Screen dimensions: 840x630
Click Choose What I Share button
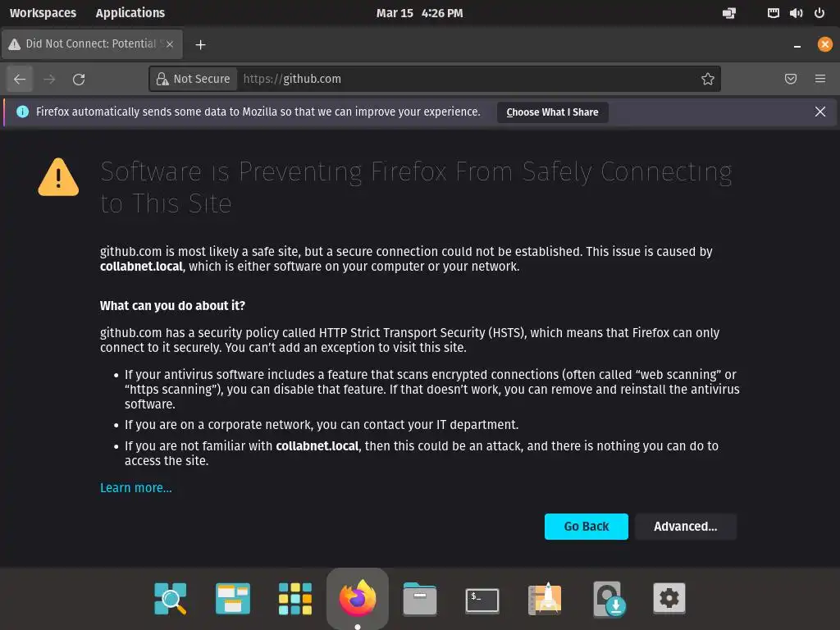tap(552, 112)
